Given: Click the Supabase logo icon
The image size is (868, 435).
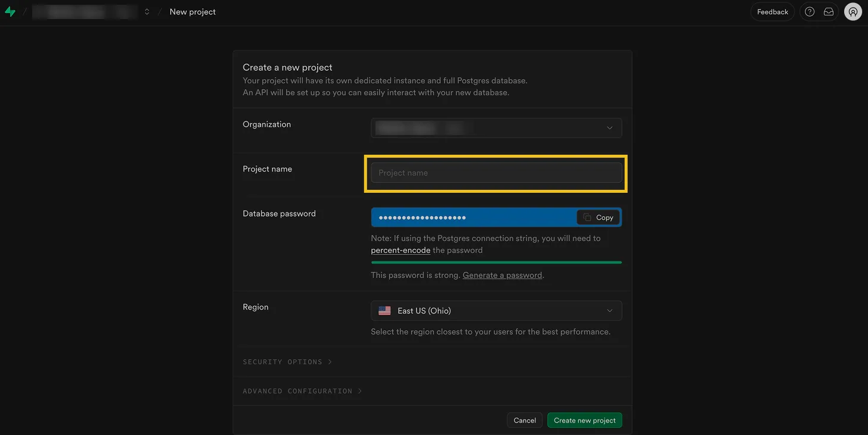Looking at the screenshot, I should [x=10, y=11].
